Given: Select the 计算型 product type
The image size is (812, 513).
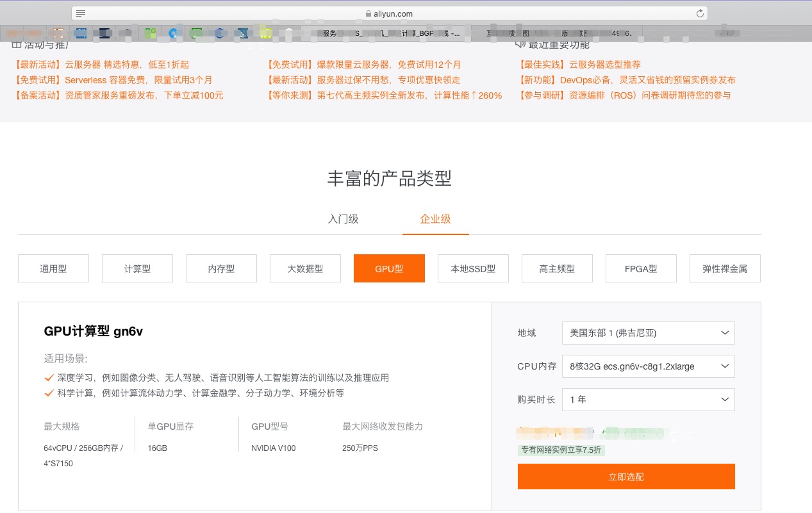Looking at the screenshot, I should 137,268.
